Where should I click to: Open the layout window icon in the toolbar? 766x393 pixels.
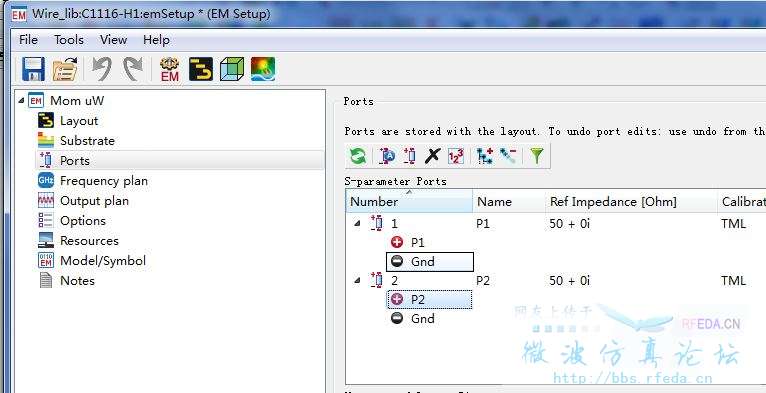(x=201, y=69)
